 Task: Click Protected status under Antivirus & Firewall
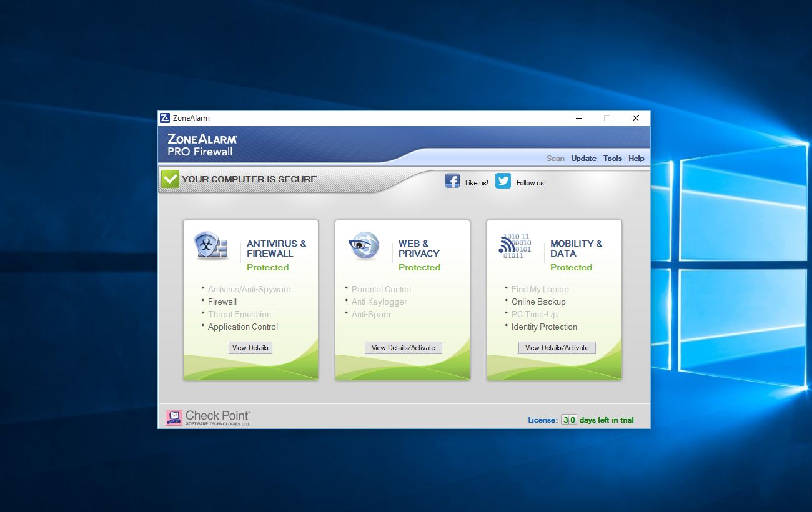(268, 267)
